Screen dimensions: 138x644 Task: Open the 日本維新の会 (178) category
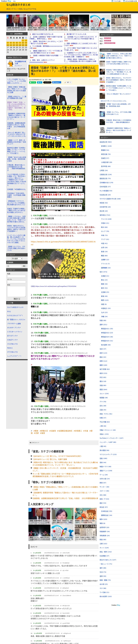click(x=106, y=182)
